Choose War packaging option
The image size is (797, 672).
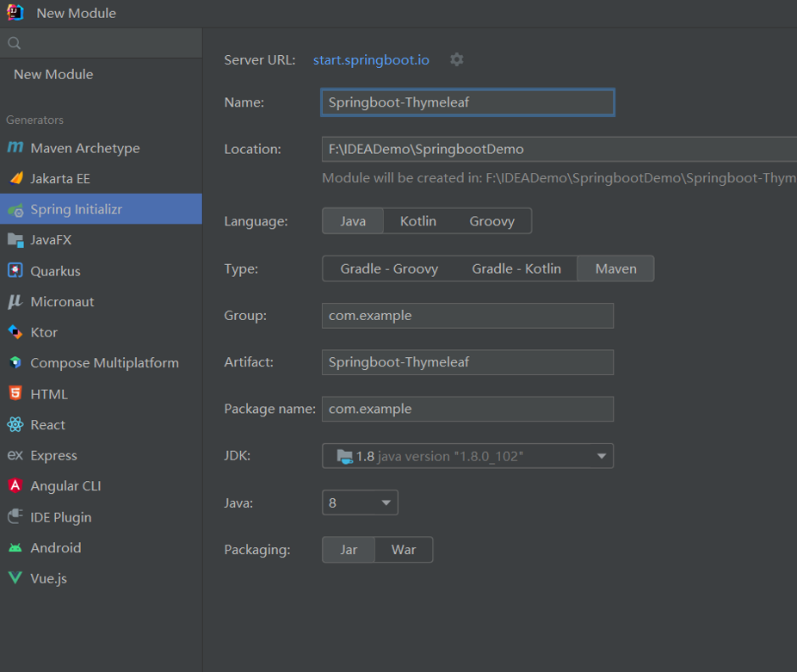404,550
